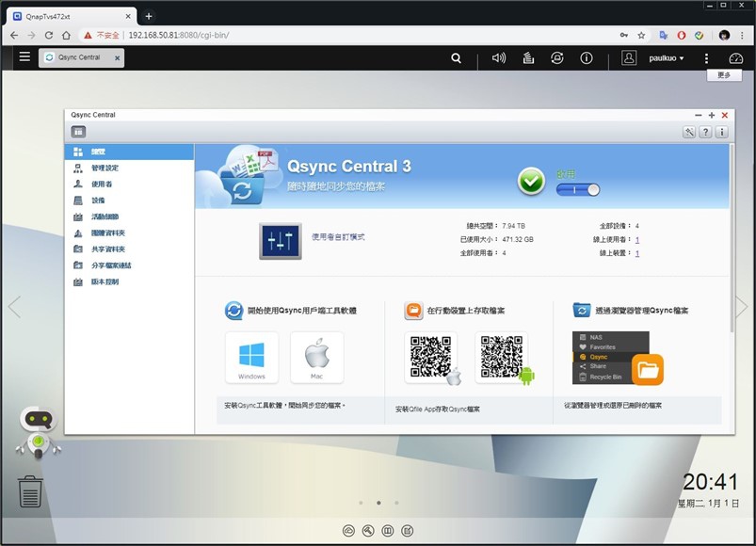
Task: Open the feedback icon in bottom bar
Action: pos(408,531)
